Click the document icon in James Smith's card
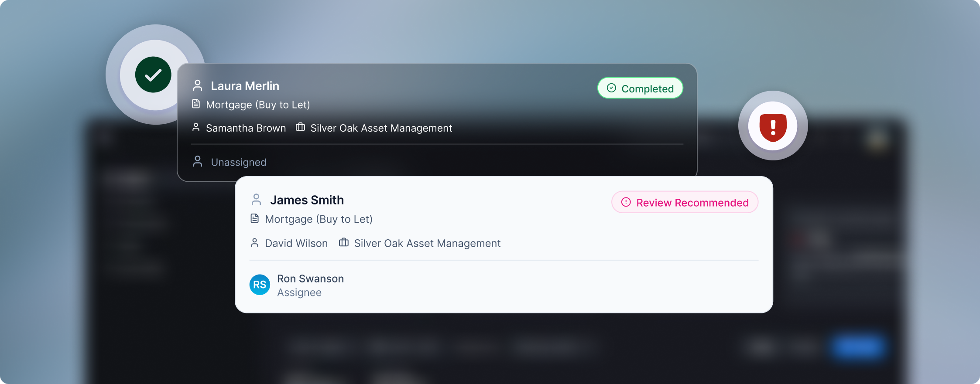This screenshot has width=980, height=384. 255,218
